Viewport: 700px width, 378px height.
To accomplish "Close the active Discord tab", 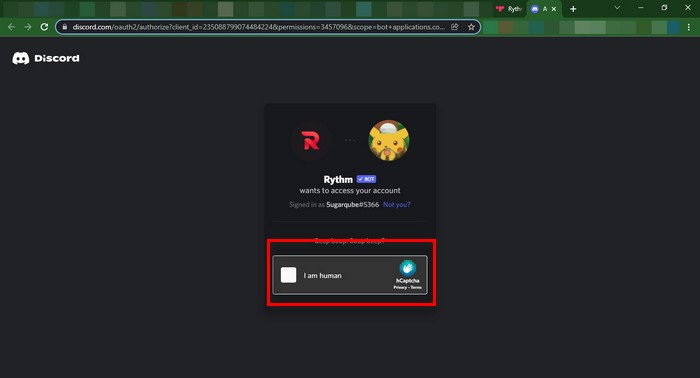I will coord(554,9).
